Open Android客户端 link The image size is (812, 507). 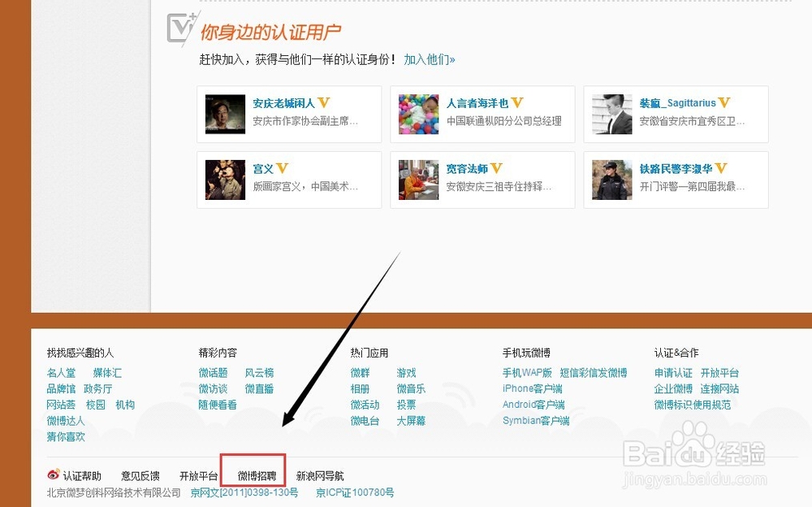click(534, 405)
